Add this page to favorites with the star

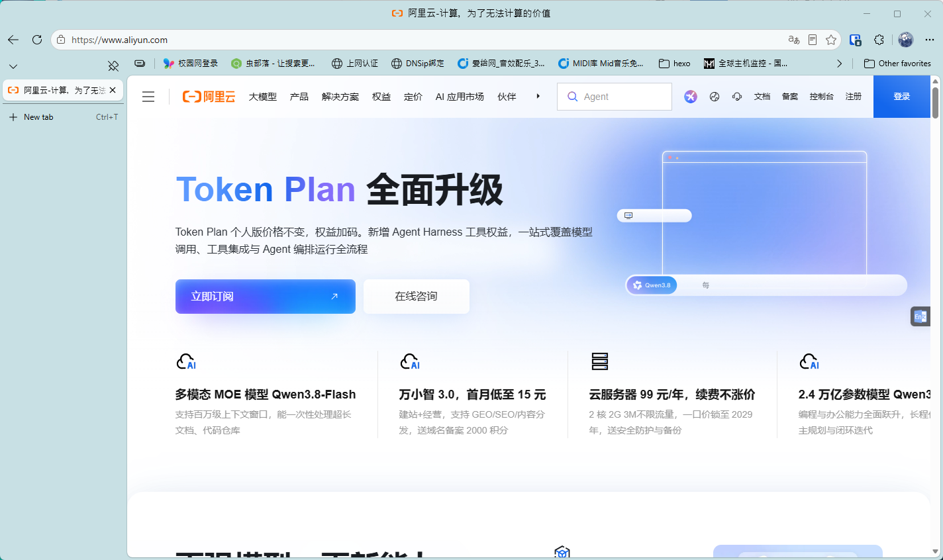click(831, 40)
